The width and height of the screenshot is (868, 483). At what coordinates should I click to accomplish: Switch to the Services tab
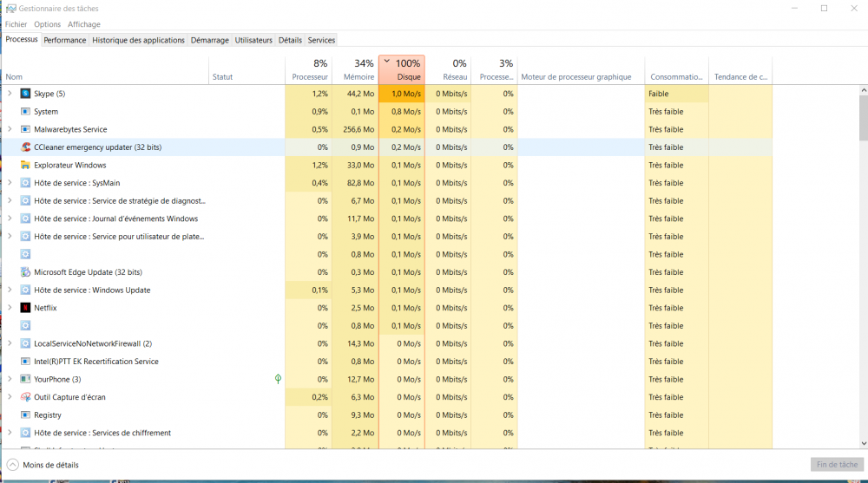(x=322, y=40)
